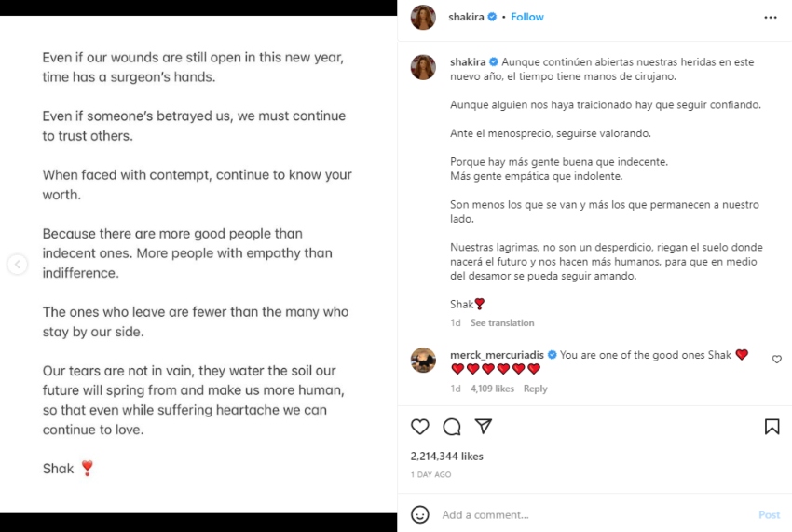Viewport: 792px width, 532px height.
Task: View the 4,109 likes on the comment
Action: [x=492, y=389]
